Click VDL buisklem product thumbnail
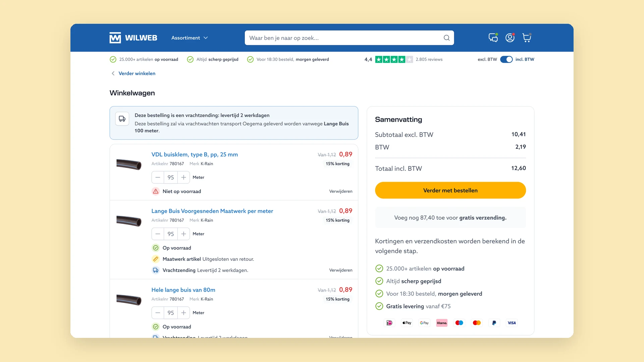This screenshot has width=644, height=362. pos(129,165)
